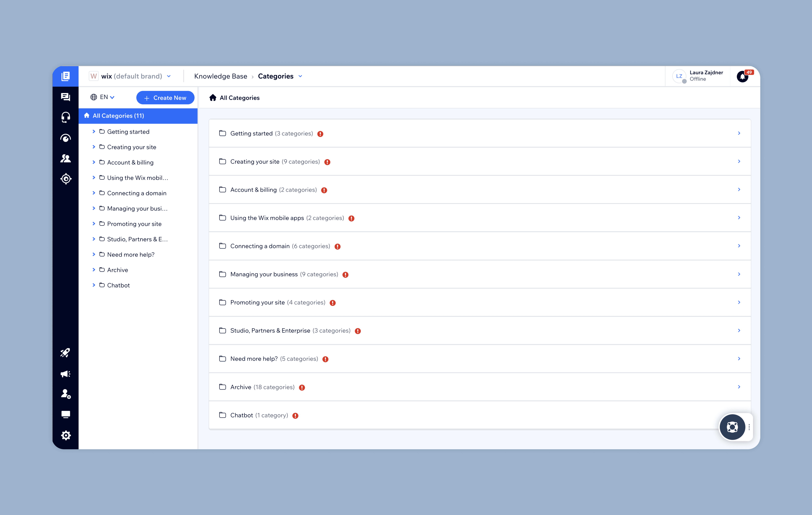The width and height of the screenshot is (812, 515).
Task: Select All Categories (11) in the tree
Action: click(118, 116)
